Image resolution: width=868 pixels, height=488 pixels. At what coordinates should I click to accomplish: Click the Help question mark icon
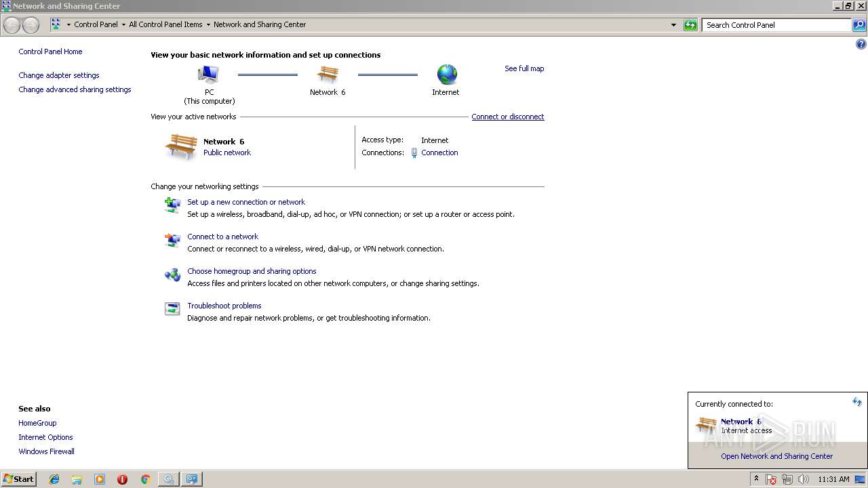(x=861, y=45)
